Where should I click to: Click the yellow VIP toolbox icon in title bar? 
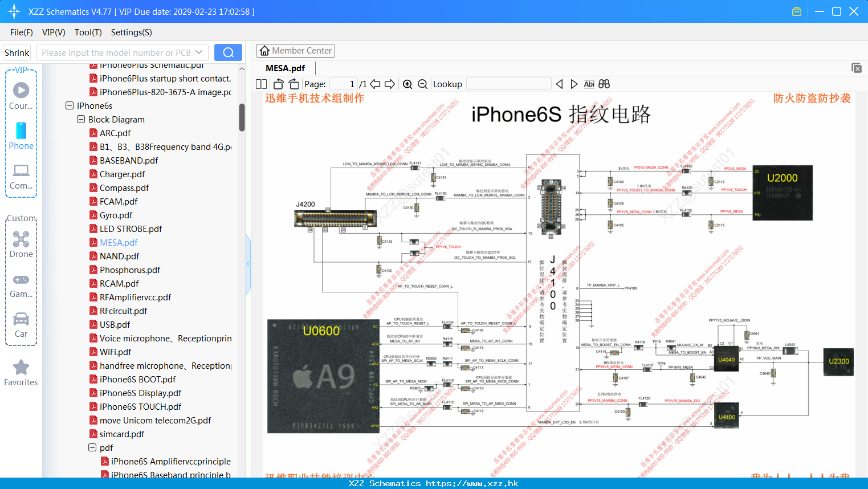797,11
